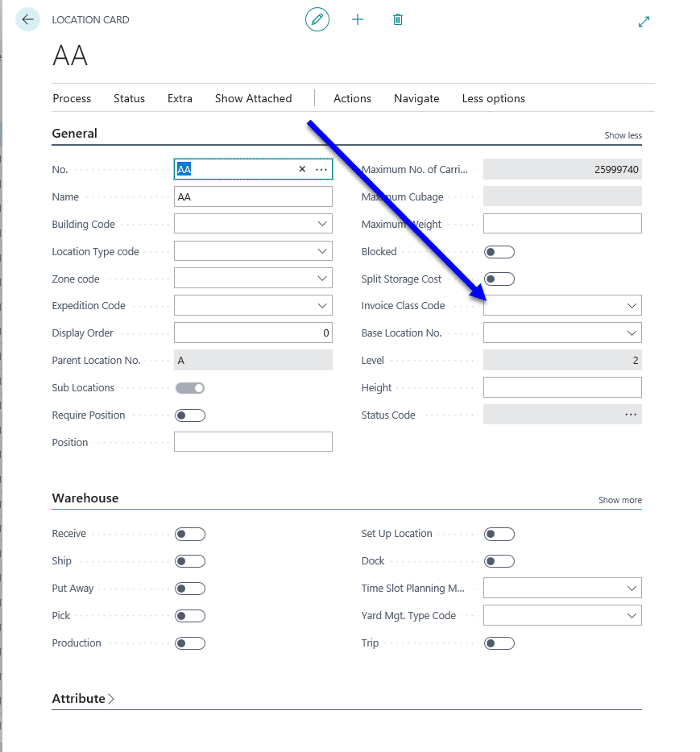Click into the Name field

[253, 196]
